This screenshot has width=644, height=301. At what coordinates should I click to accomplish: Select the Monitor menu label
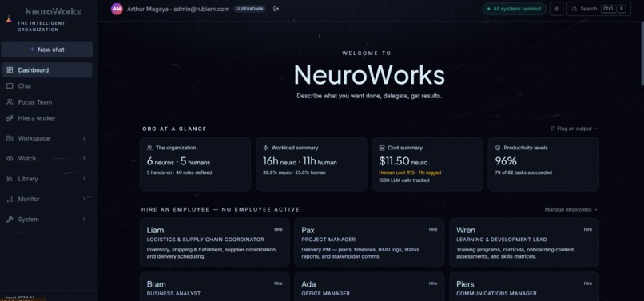pos(29,199)
